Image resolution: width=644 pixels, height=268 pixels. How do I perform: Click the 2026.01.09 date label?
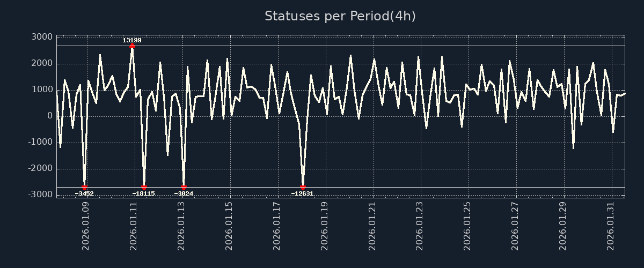click(x=85, y=226)
